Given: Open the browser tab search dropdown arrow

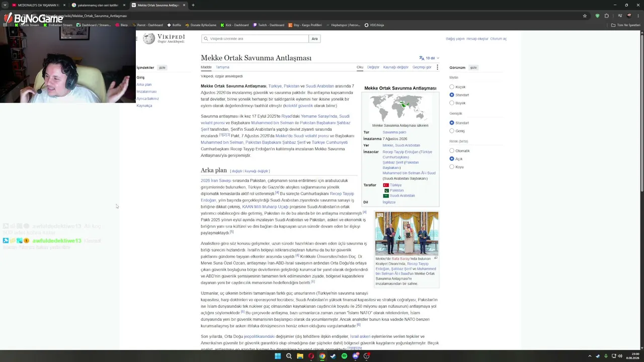Looking at the screenshot, I should 5,5.
